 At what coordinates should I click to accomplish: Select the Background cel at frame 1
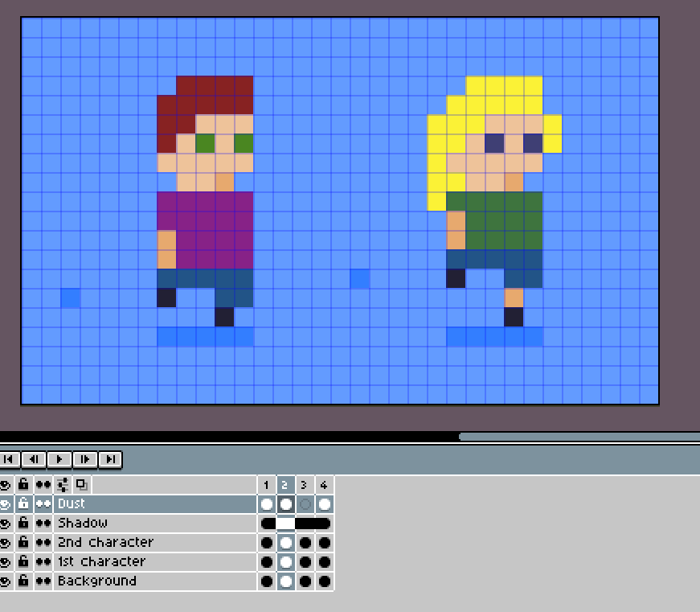pyautogui.click(x=267, y=581)
